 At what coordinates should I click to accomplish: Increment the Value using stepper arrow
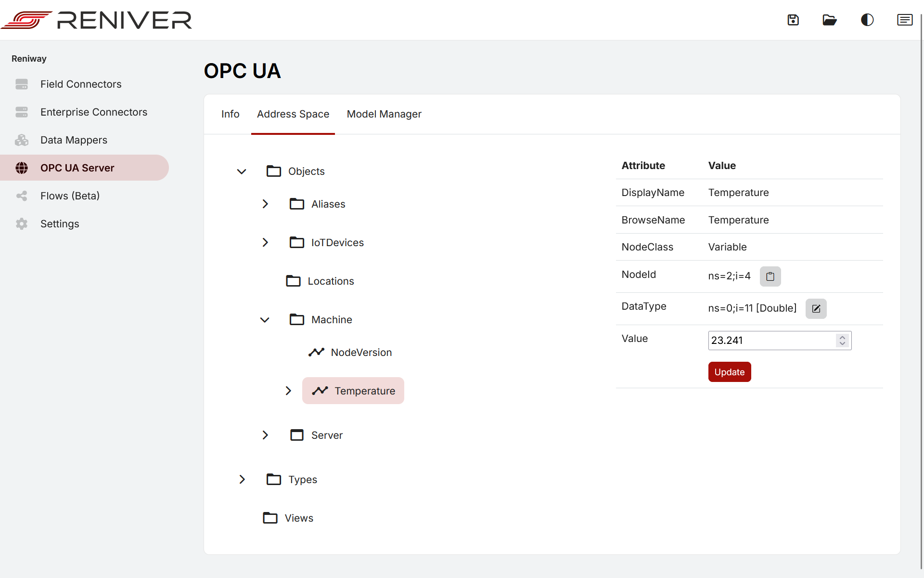click(842, 338)
